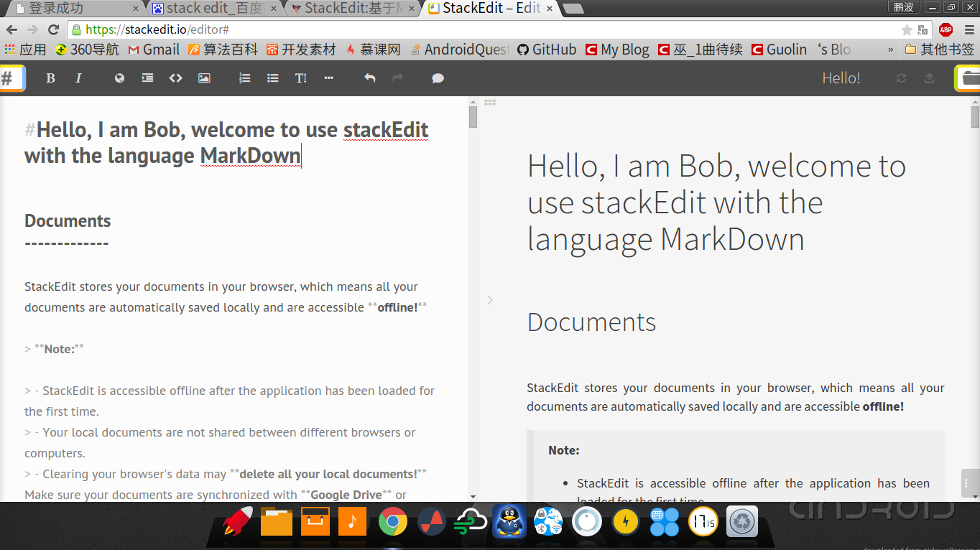Open the '开发素材' bookmark
980x550 pixels.
(301, 50)
